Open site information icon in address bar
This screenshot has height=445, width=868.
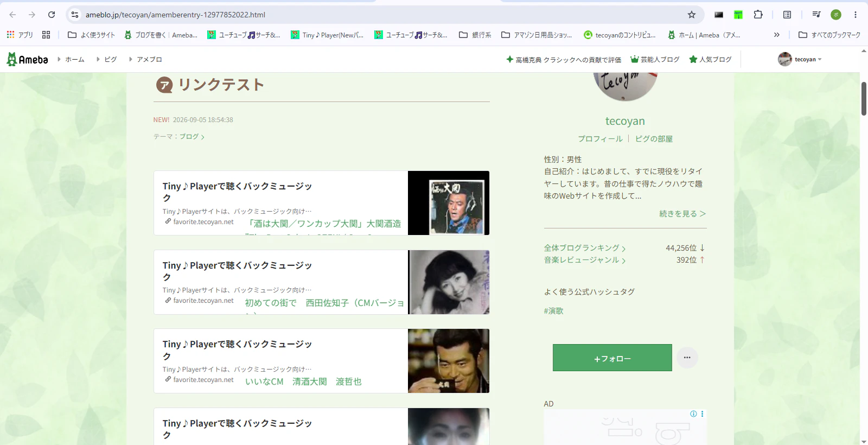pyautogui.click(x=75, y=15)
